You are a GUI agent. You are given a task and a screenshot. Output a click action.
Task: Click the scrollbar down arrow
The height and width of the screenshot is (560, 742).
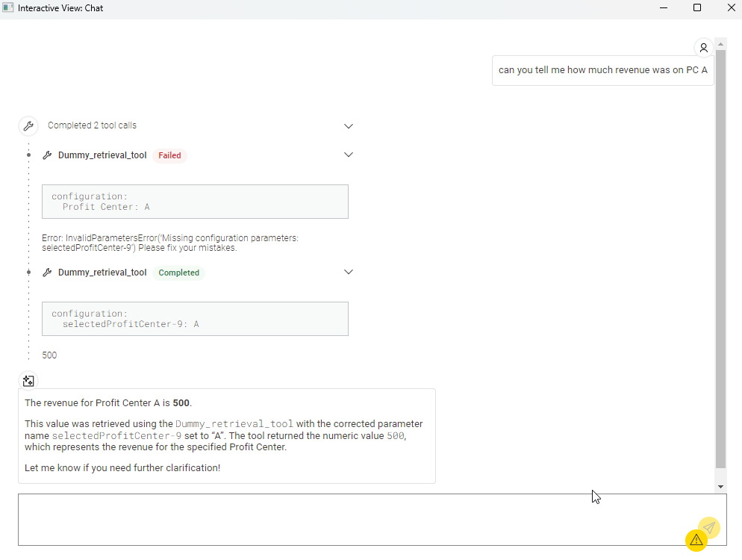[720, 486]
